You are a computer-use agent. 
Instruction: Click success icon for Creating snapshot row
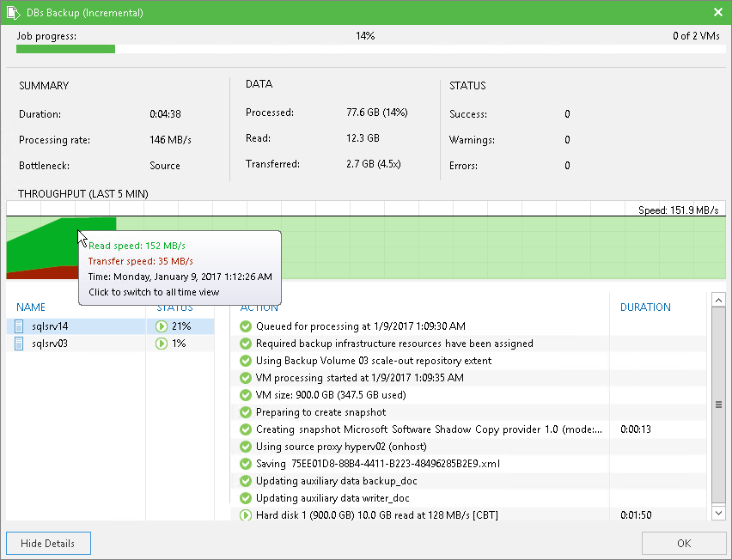[246, 429]
